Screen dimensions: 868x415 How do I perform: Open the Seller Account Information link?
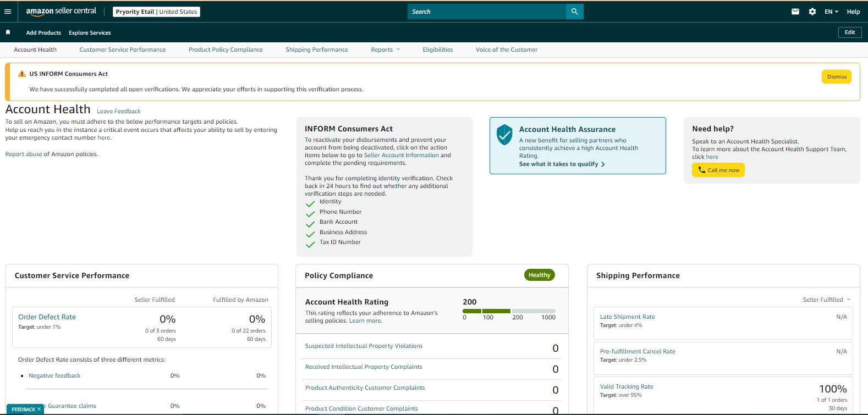(x=402, y=155)
